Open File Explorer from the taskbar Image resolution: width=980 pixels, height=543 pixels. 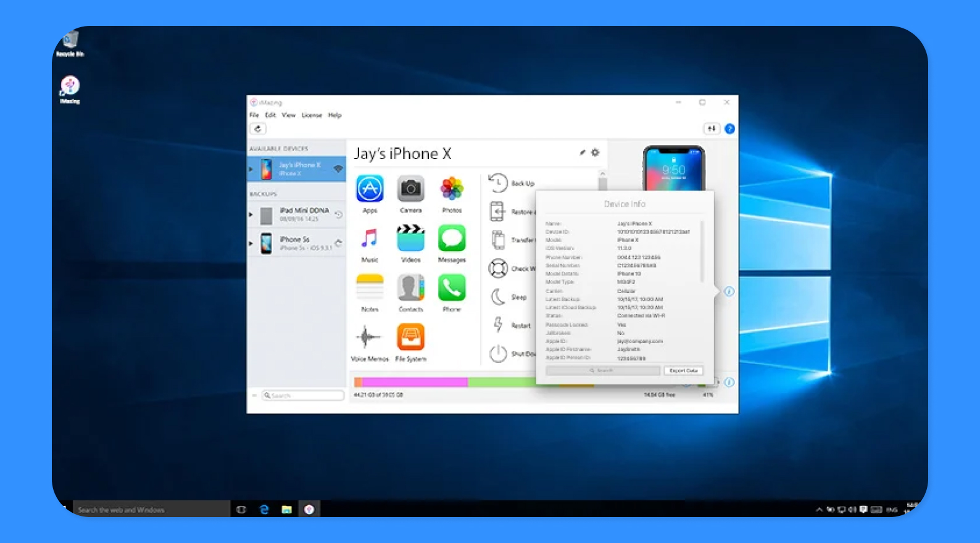click(286, 510)
